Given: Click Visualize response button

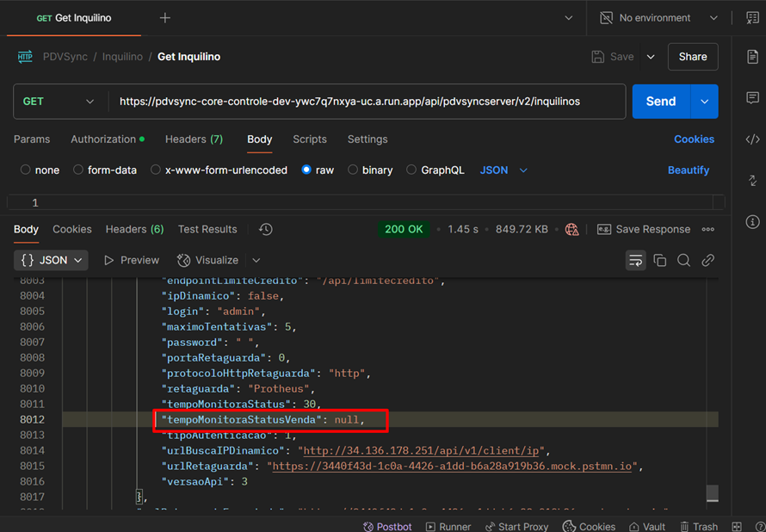Looking at the screenshot, I should [x=207, y=260].
